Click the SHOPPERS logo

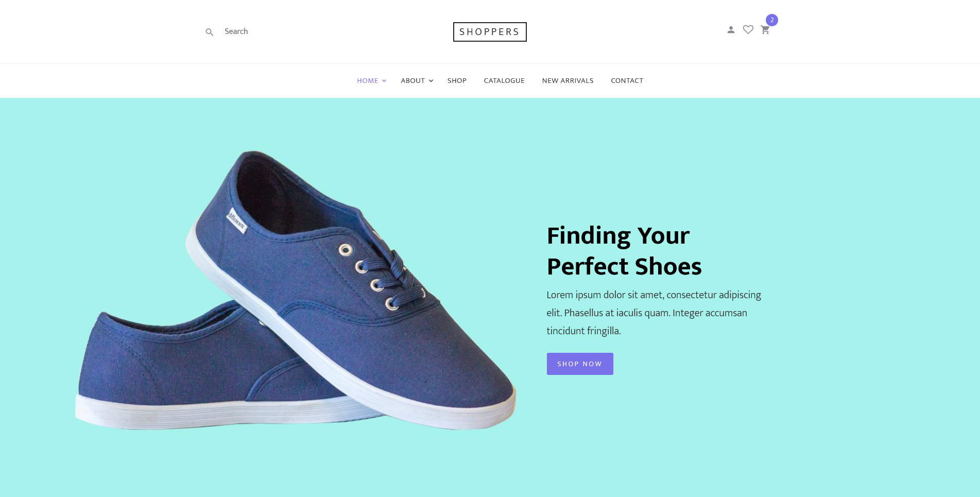(490, 32)
